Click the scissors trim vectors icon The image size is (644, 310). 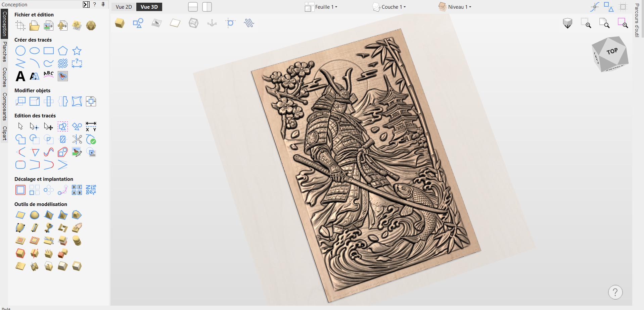coord(77,139)
